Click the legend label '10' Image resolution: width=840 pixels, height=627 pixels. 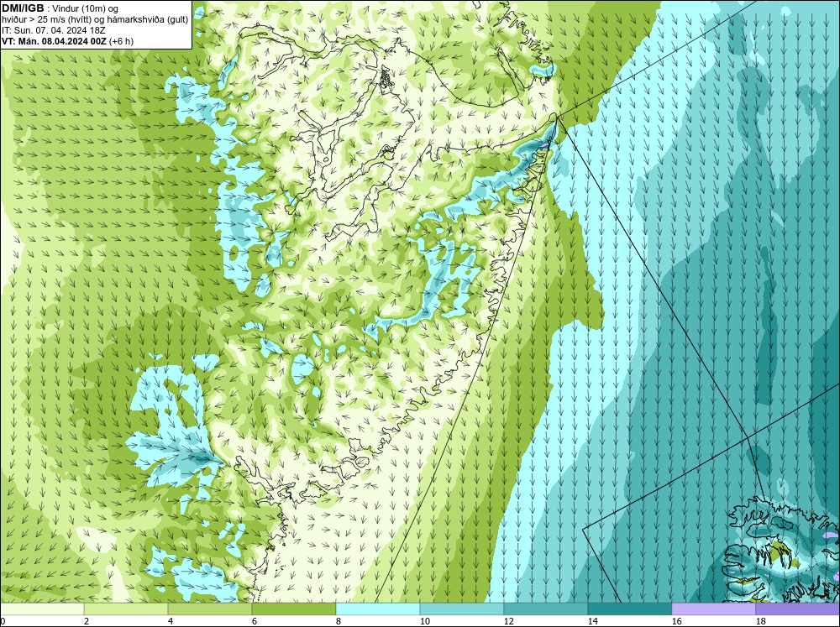click(424, 621)
